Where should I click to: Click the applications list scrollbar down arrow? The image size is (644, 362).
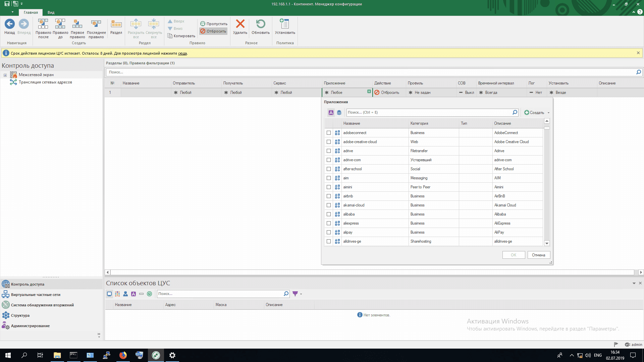tap(547, 243)
